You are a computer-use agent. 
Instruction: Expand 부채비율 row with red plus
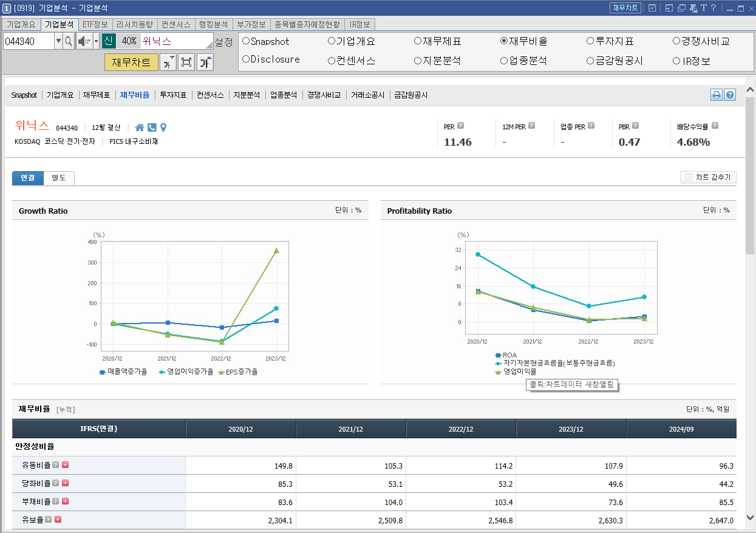point(66,501)
